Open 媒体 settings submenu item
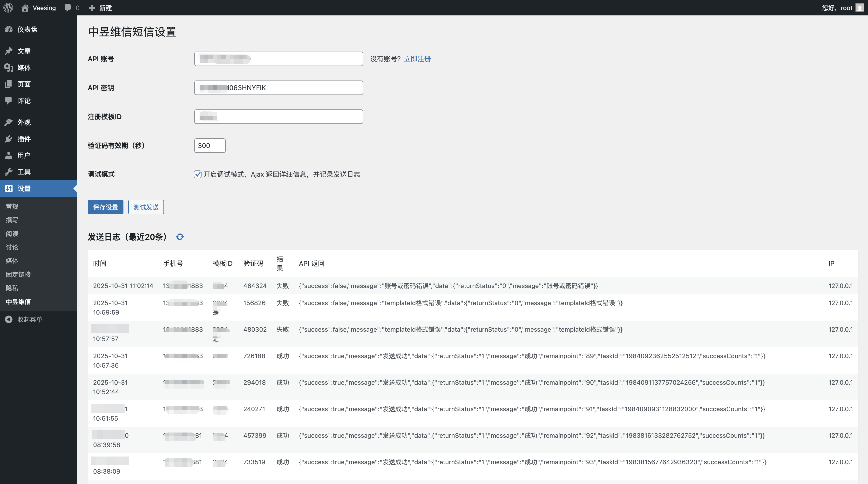The image size is (868, 484). point(12,261)
